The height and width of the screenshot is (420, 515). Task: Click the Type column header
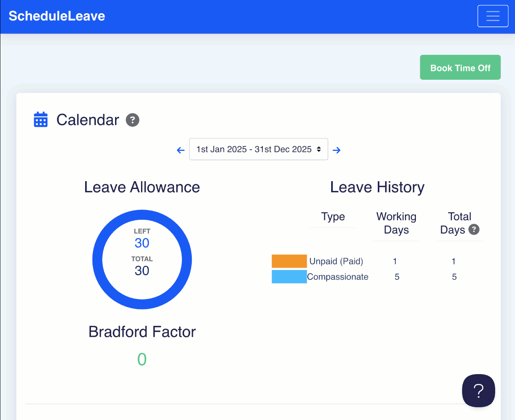pyautogui.click(x=333, y=217)
